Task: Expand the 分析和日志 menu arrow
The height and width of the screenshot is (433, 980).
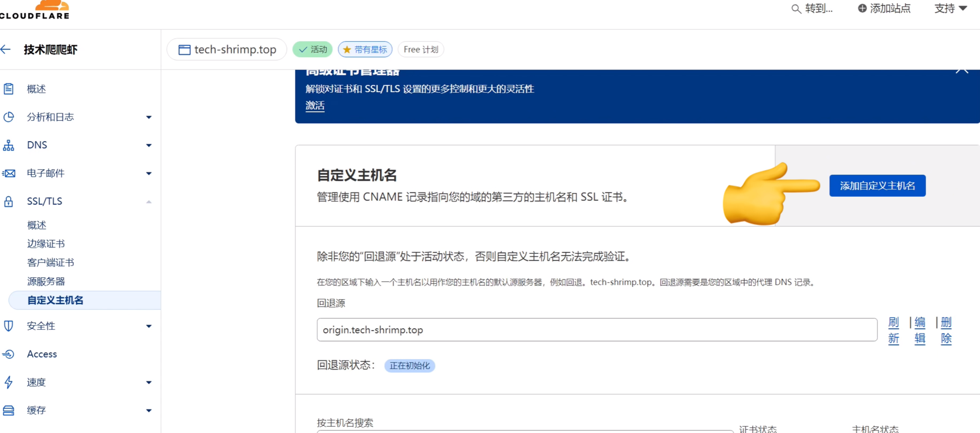Action: pos(149,117)
